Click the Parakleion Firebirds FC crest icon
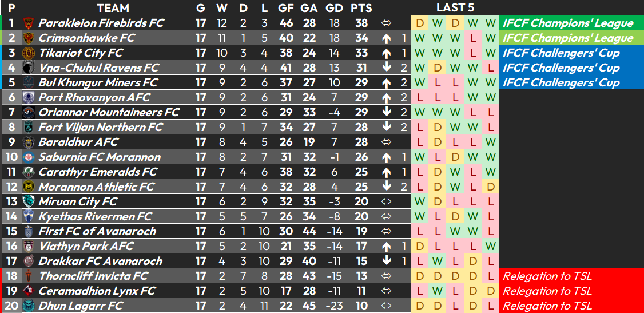644x313 pixels. coord(29,23)
